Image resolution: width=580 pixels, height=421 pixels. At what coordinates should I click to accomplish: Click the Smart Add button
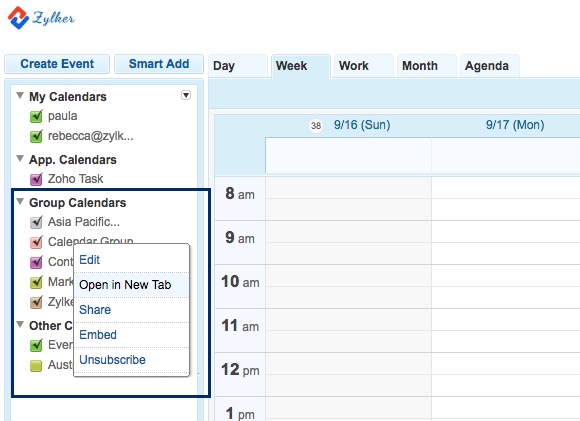point(159,64)
